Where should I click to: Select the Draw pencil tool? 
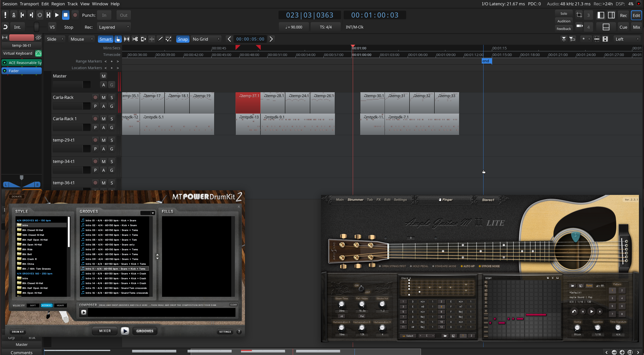pyautogui.click(x=160, y=39)
